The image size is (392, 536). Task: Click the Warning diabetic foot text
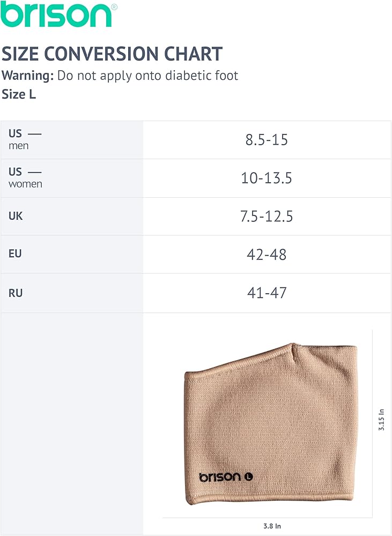click(120, 76)
